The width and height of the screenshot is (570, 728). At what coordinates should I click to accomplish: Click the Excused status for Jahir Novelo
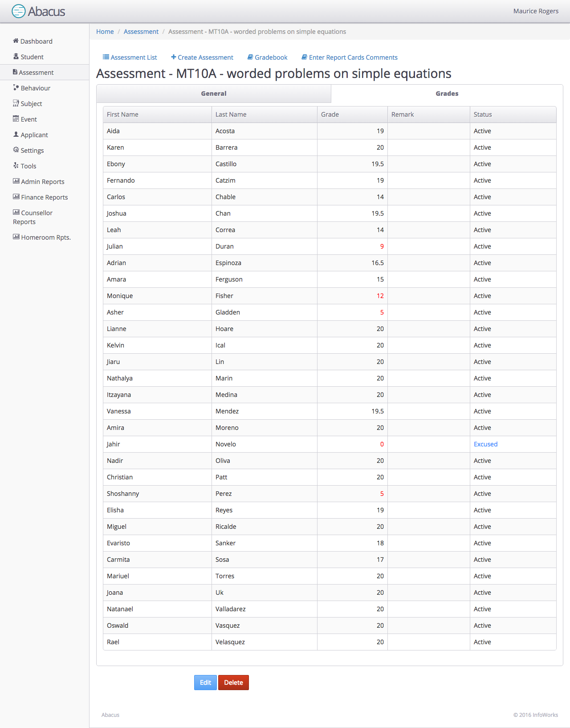point(485,444)
